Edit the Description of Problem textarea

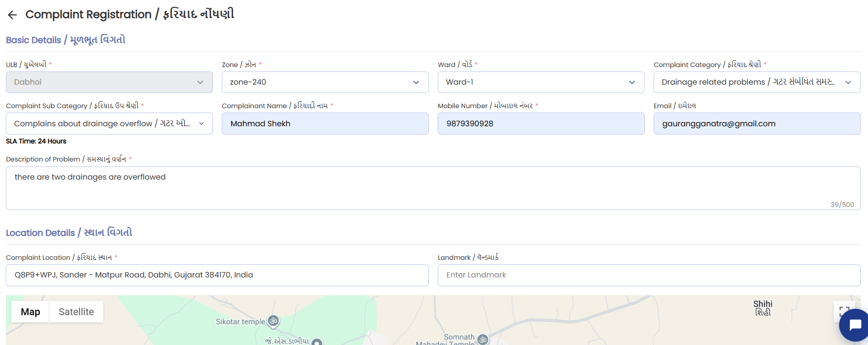tap(433, 188)
